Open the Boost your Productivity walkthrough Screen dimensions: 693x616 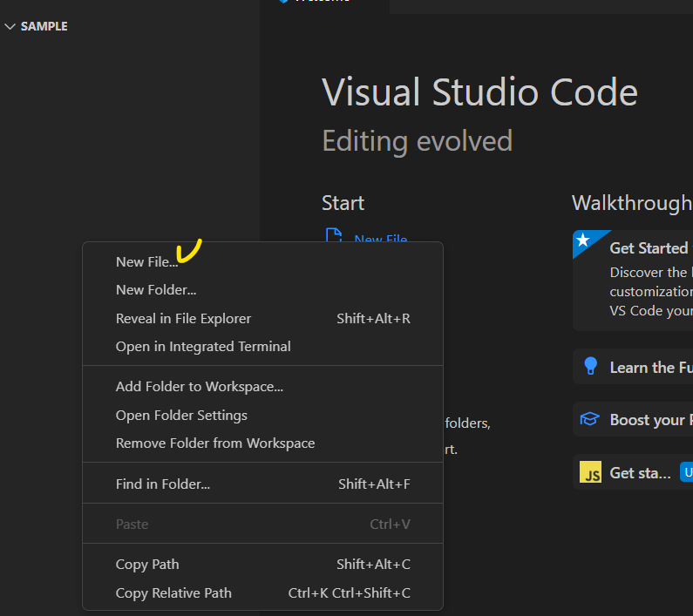[633, 419]
